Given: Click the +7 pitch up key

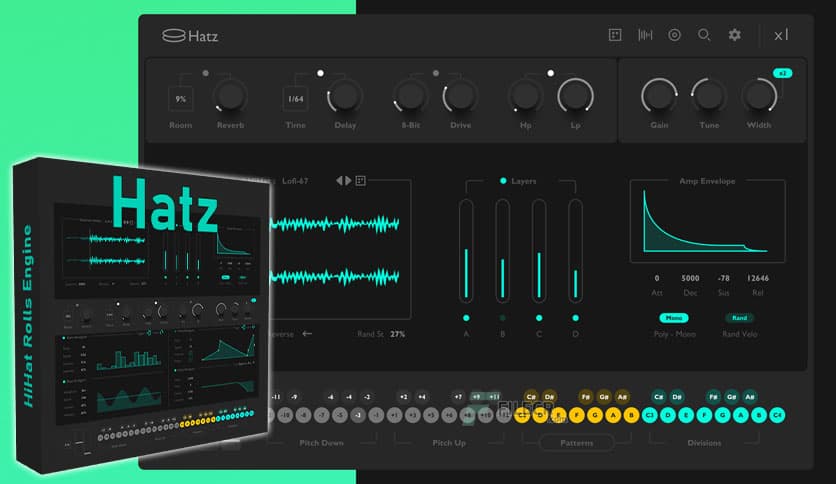Looking at the screenshot, I should 458,397.
